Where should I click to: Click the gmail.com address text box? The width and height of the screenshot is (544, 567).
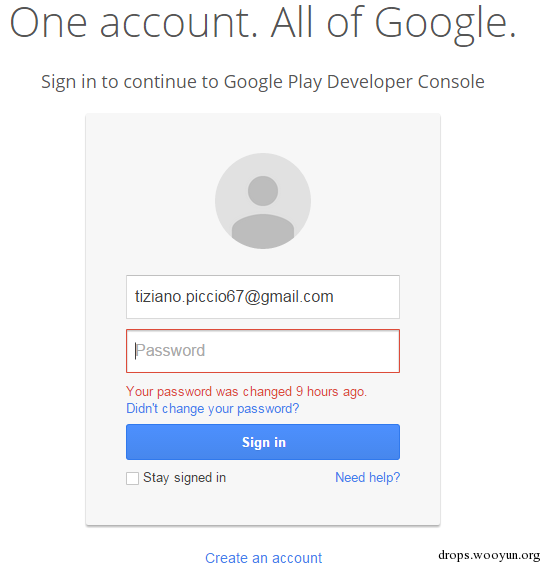point(263,297)
